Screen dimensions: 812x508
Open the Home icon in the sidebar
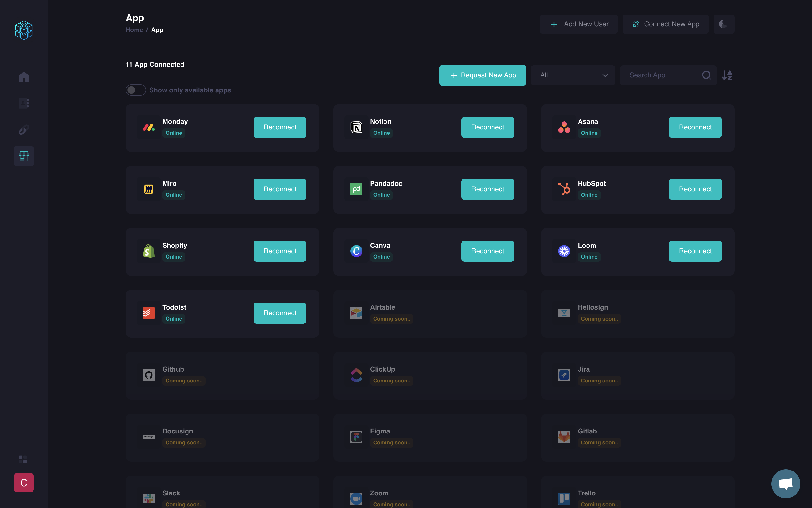(24, 77)
